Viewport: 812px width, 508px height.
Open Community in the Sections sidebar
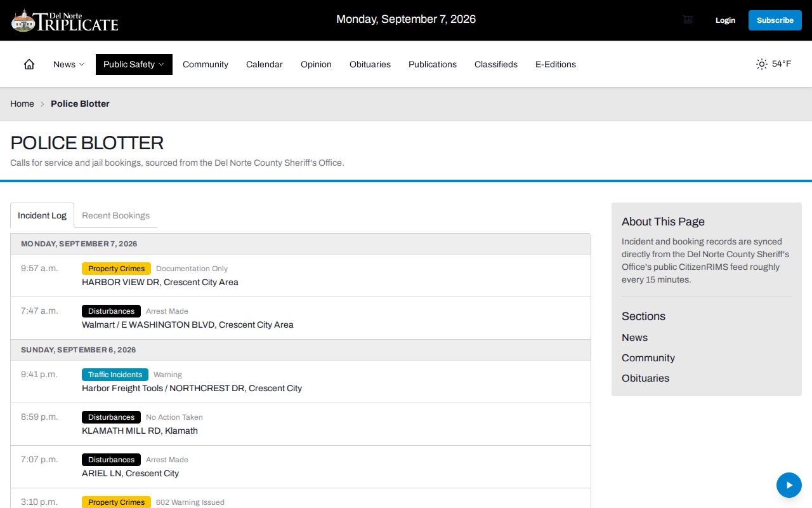click(648, 358)
